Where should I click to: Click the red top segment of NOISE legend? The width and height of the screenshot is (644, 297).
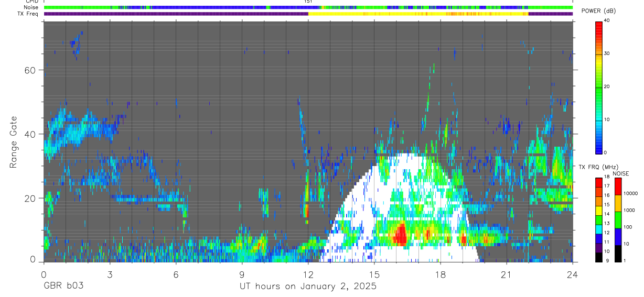point(618,186)
